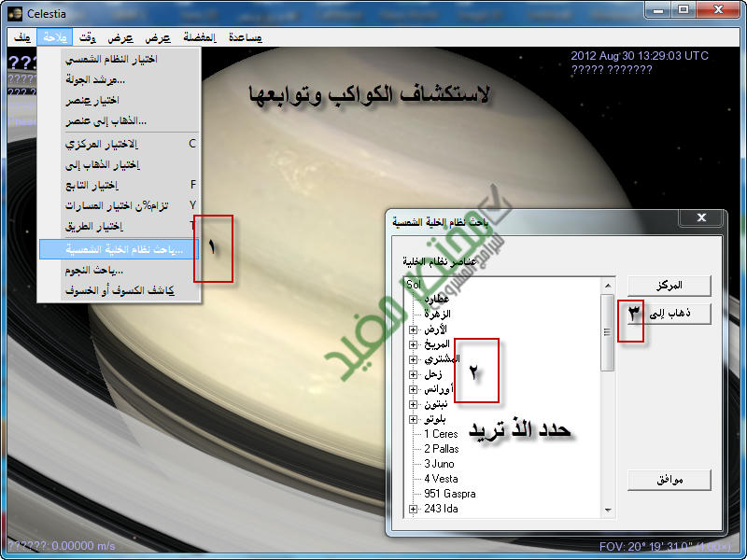Screen dimensions: 747x560
Task: Select 2 Pallas in the tree
Action: coord(442,449)
